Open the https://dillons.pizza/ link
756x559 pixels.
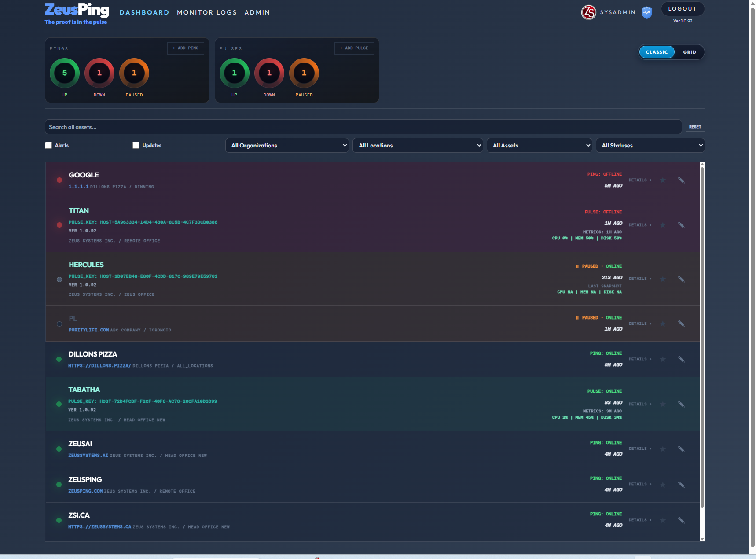(99, 366)
